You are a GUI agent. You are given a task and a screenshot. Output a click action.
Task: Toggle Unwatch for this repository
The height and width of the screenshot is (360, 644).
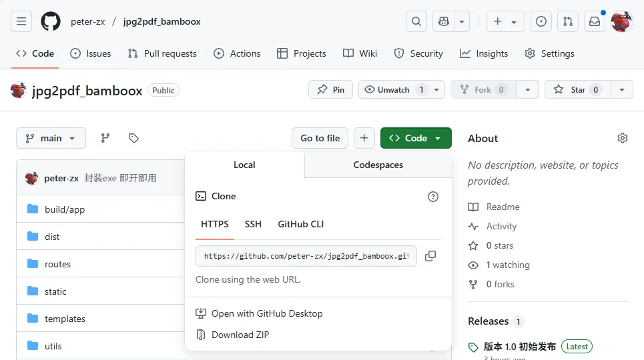click(394, 89)
